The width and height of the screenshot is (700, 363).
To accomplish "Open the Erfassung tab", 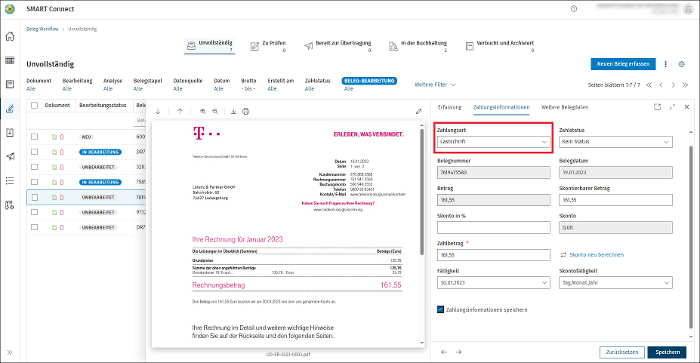I will pyautogui.click(x=450, y=107).
